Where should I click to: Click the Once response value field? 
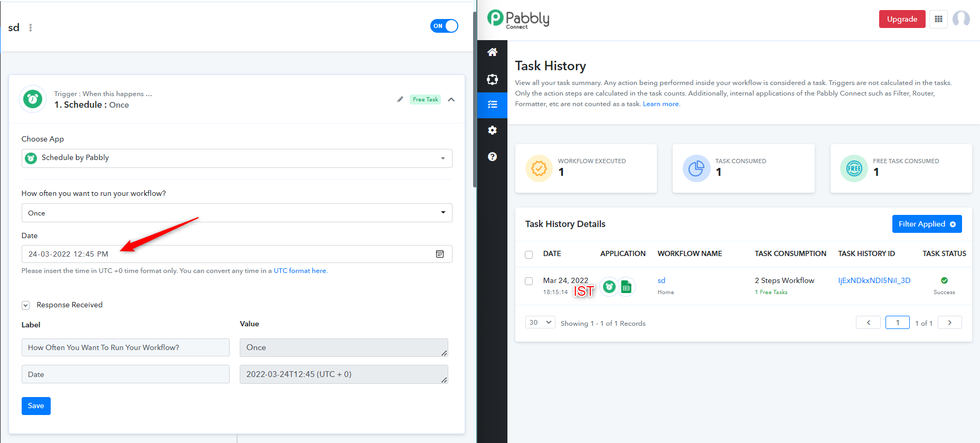click(x=344, y=347)
